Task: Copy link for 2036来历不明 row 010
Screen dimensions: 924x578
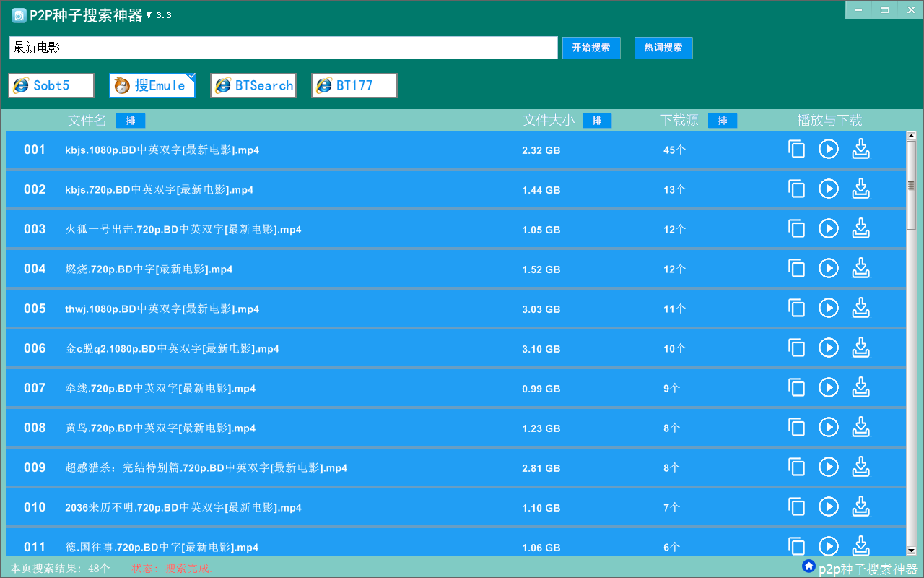Action: pyautogui.click(x=796, y=507)
